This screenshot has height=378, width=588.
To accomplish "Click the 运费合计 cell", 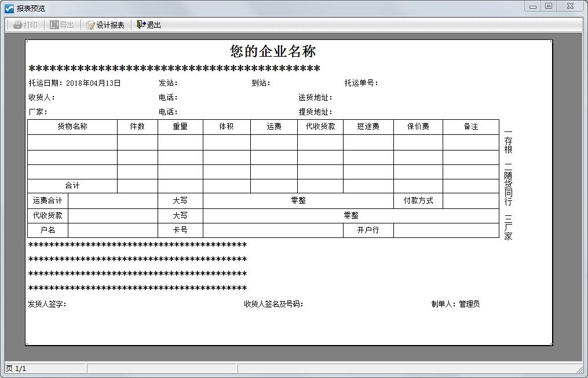I will coord(48,201).
